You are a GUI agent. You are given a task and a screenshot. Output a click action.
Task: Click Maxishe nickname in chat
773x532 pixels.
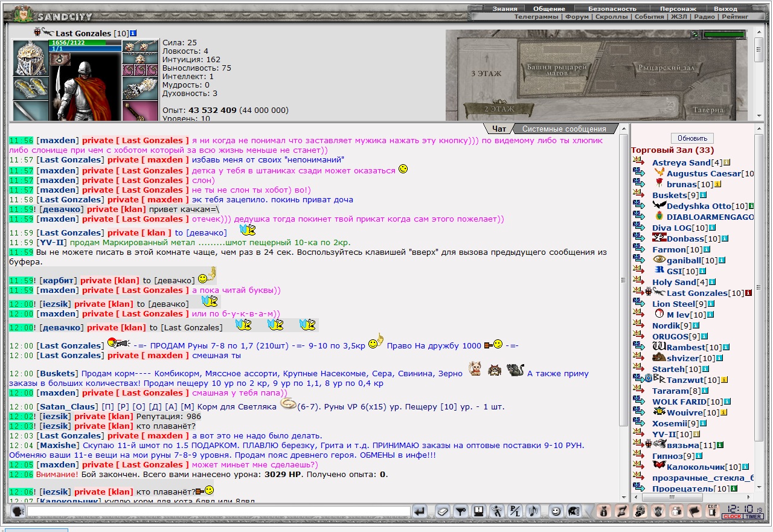pyautogui.click(x=59, y=445)
